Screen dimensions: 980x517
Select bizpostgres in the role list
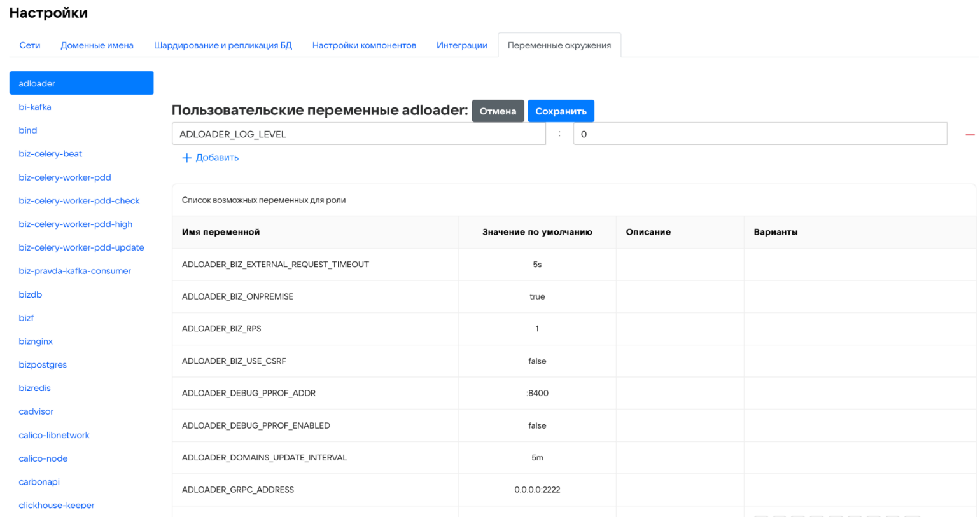pyautogui.click(x=43, y=365)
